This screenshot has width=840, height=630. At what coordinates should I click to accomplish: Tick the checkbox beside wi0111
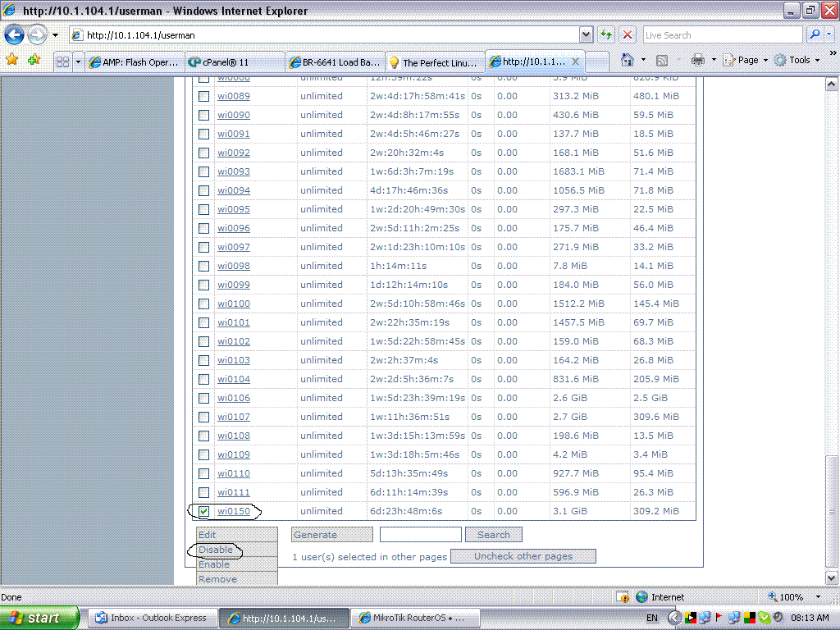point(203,492)
